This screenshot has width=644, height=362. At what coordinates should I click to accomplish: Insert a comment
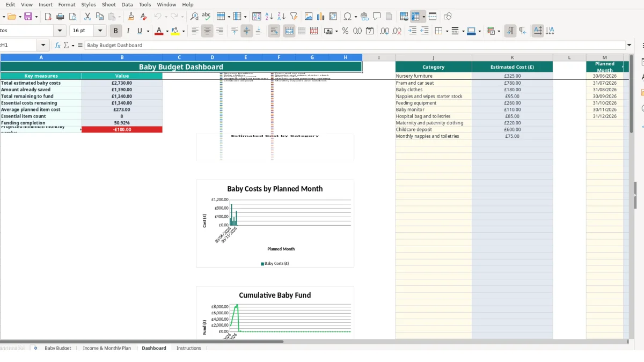(377, 17)
